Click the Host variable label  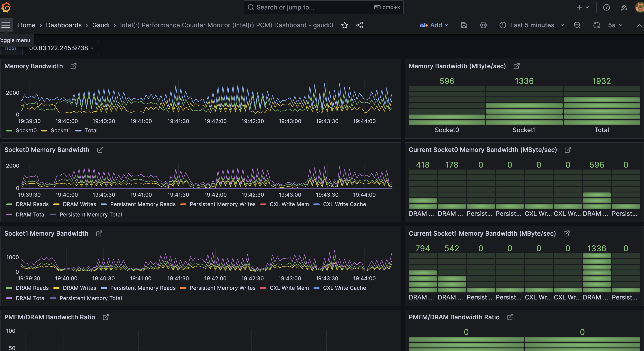click(10, 48)
